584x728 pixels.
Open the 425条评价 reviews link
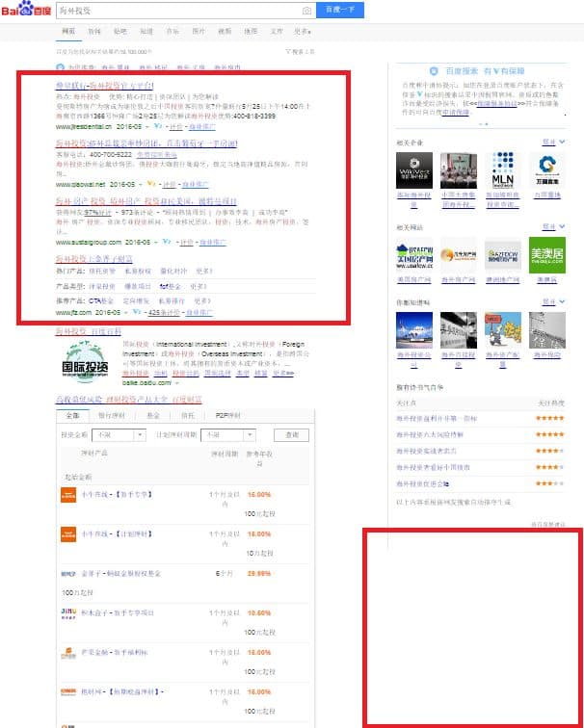tap(164, 312)
